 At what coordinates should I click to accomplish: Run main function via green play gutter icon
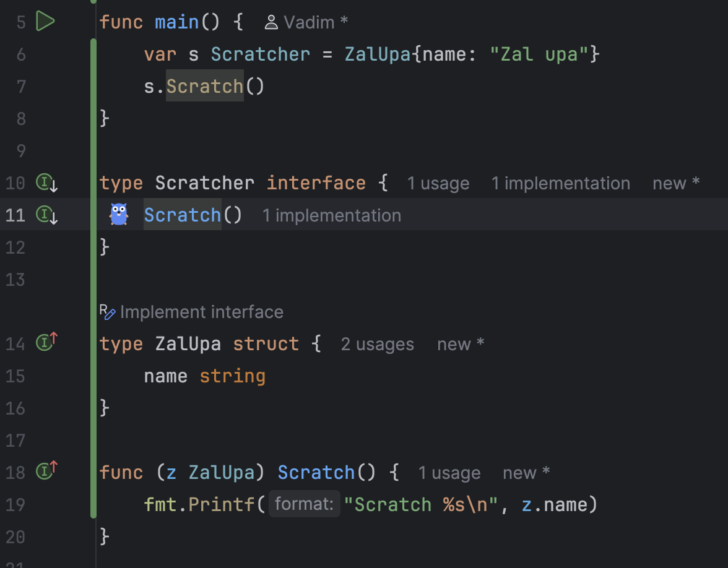pos(45,21)
